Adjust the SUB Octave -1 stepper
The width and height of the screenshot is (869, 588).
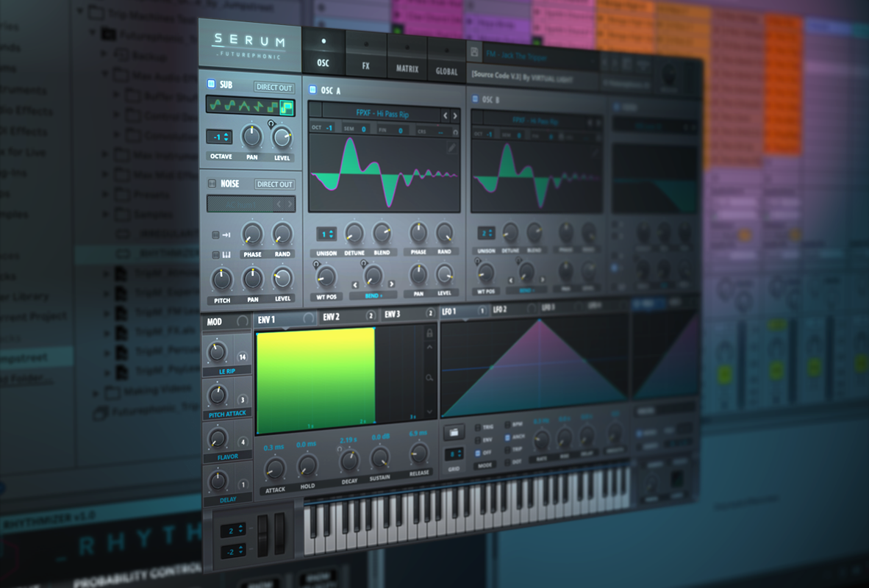tap(220, 136)
